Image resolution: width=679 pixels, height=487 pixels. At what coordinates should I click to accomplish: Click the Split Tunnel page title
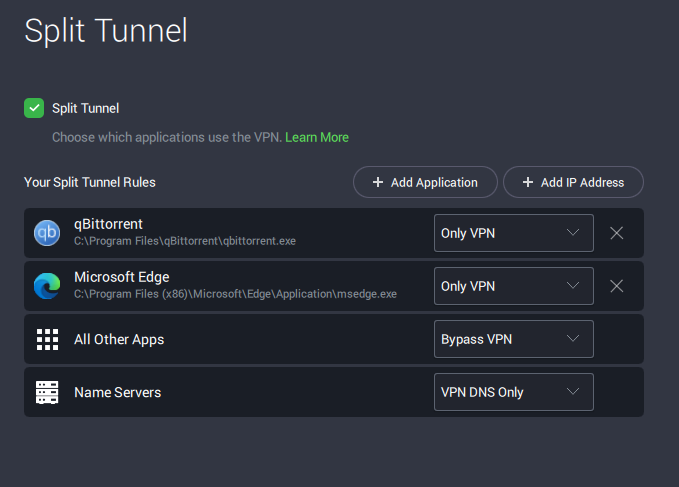click(x=106, y=31)
